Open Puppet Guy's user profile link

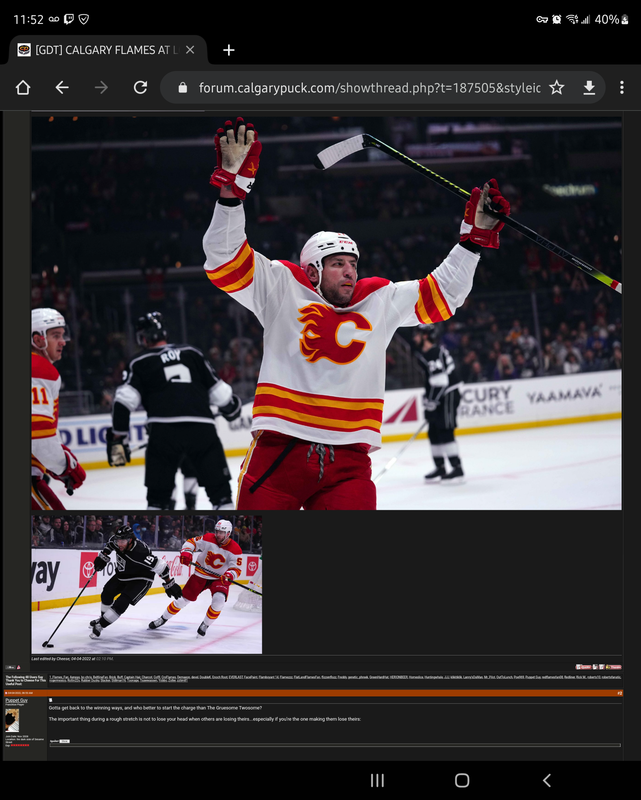16,700
